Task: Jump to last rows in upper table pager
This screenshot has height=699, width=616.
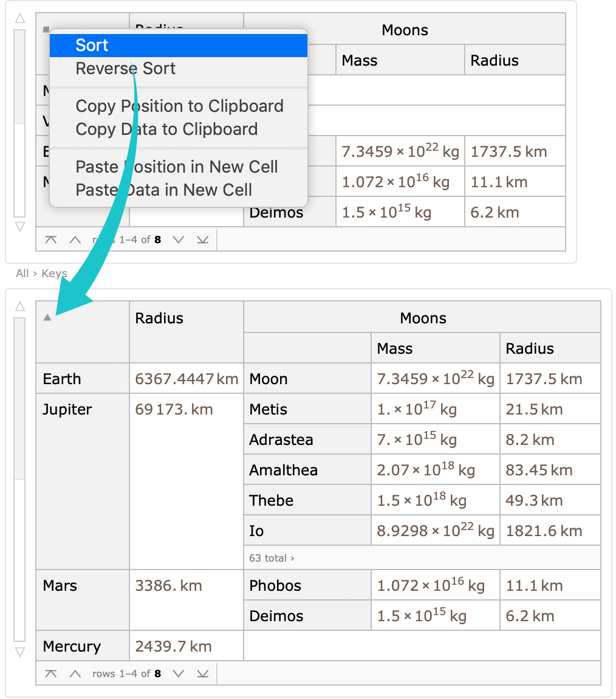Action: 203,239
